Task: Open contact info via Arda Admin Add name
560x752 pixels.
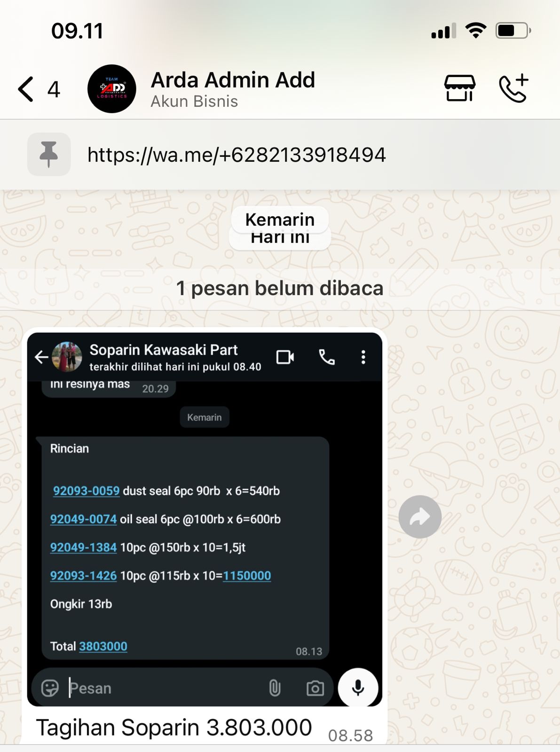Action: 233,80
